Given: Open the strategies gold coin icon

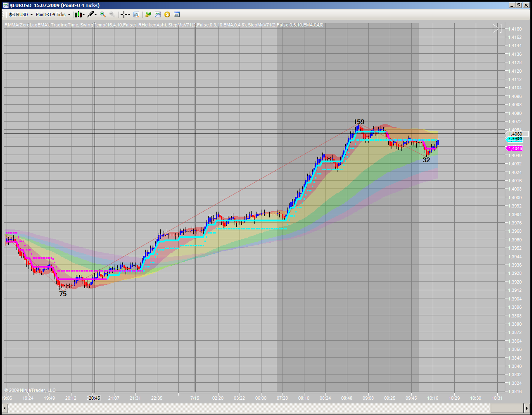Looking at the screenshot, I should [167, 14].
